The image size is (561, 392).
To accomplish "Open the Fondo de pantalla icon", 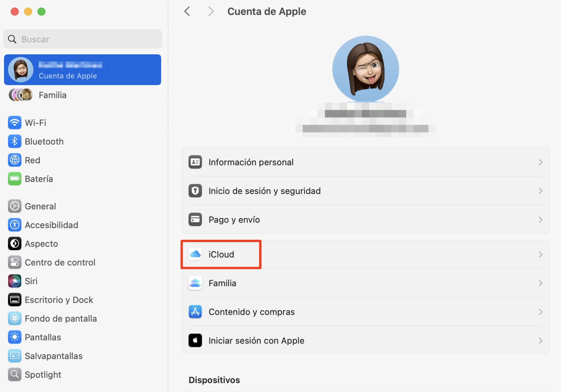I will point(15,319).
